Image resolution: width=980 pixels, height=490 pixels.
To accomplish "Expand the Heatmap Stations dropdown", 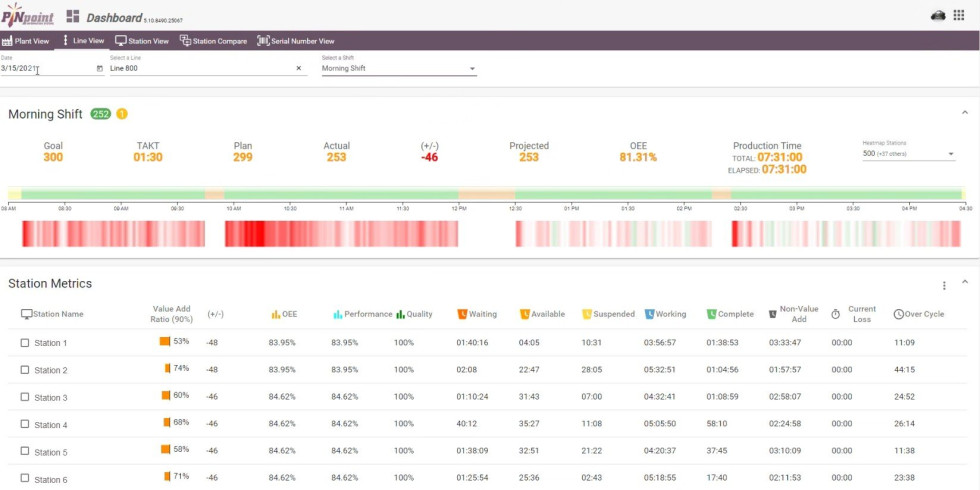I will point(908,154).
